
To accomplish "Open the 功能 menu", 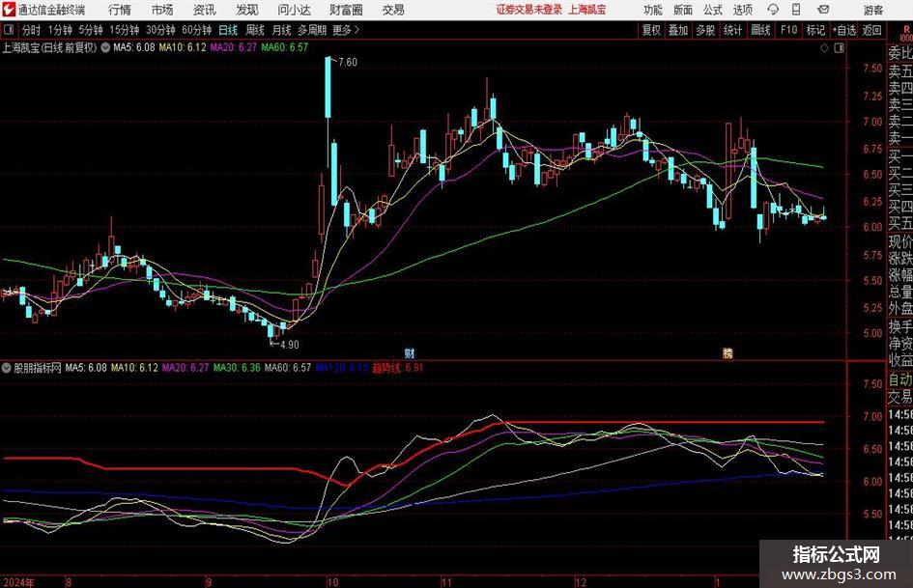I will point(653,10).
